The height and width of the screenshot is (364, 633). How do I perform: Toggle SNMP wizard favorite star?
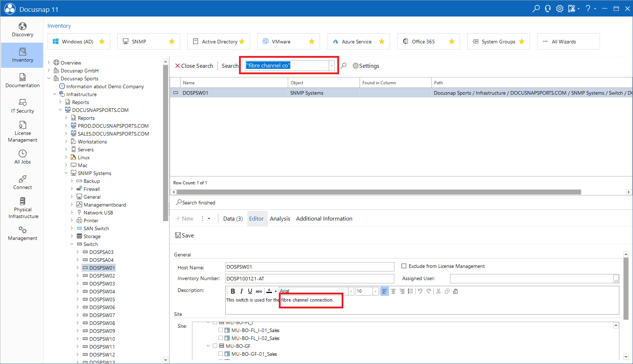tap(172, 42)
